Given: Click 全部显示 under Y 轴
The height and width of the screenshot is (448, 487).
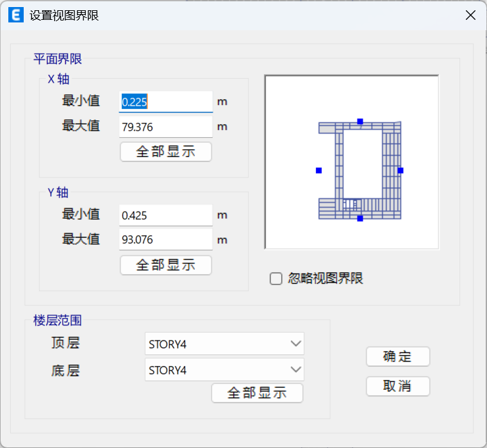Looking at the screenshot, I should (165, 265).
